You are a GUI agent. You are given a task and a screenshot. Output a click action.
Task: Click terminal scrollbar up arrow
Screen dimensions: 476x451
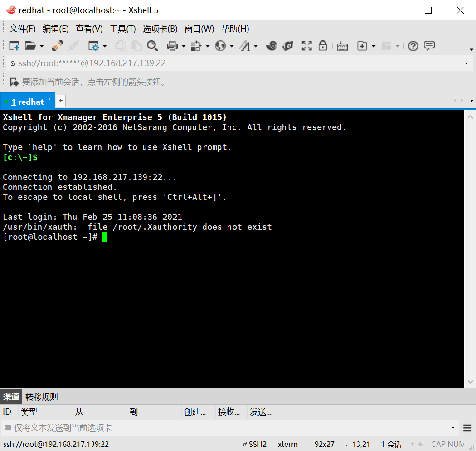point(470,116)
